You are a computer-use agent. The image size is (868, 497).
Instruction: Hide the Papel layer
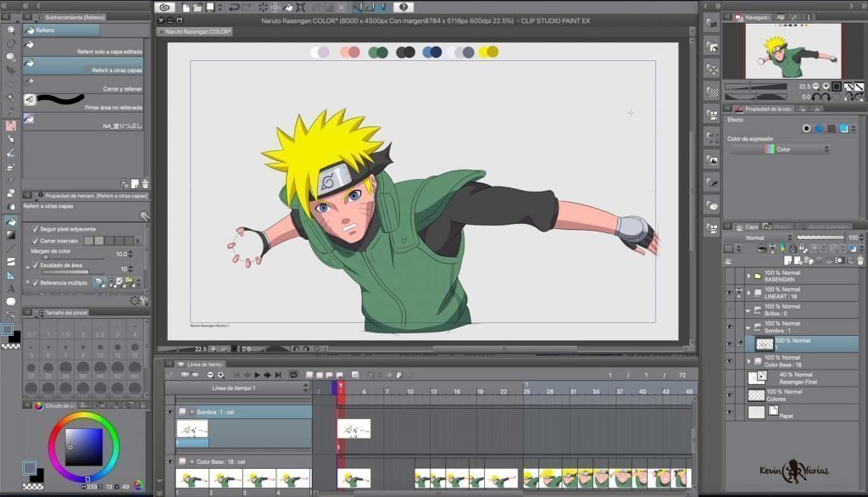pyautogui.click(x=730, y=412)
